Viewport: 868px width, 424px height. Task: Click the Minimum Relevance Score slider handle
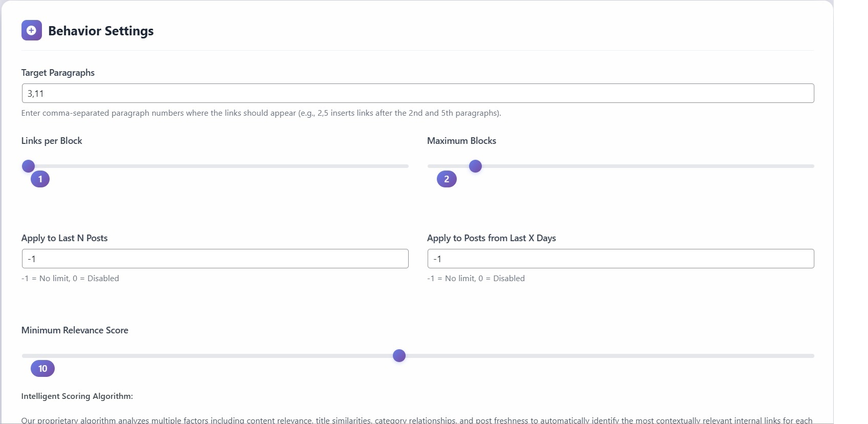399,355
